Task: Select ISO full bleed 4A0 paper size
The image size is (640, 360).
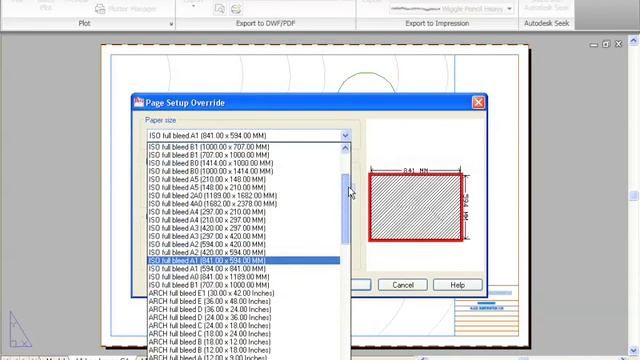Action: [244, 204]
